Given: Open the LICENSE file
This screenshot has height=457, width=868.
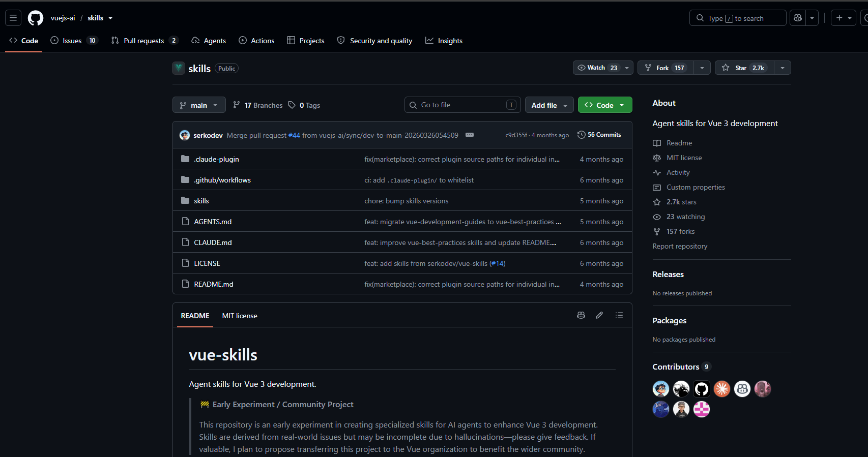Looking at the screenshot, I should click(x=207, y=263).
